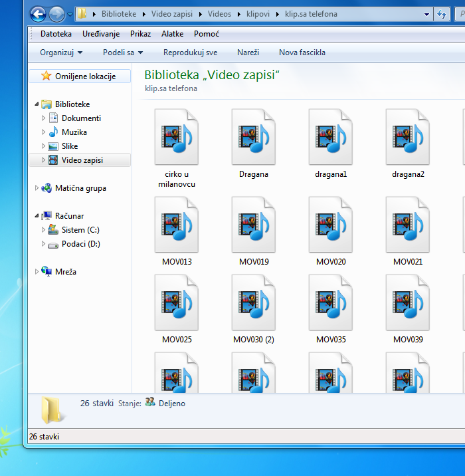
Task: Open the Prikaz menu
Action: click(140, 34)
